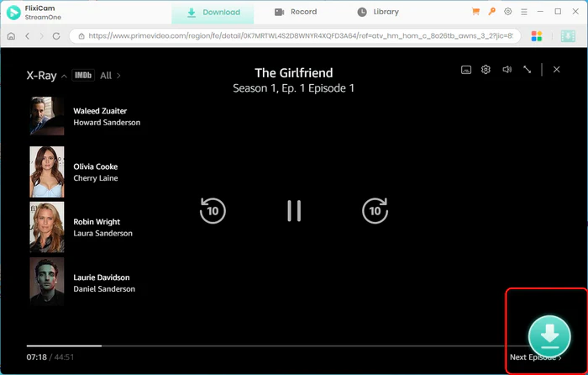Collapse the X-Ray panel
This screenshot has width=588, height=375.
(x=556, y=70)
